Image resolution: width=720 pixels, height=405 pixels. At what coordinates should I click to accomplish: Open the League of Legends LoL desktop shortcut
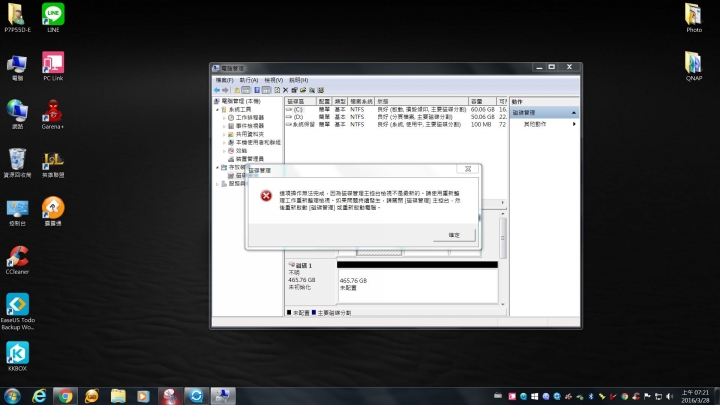[x=53, y=163]
